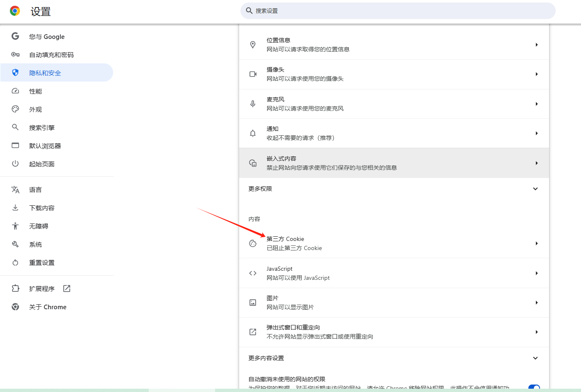This screenshot has height=392, width=581.
Task: Expand the 更多权限 section chevron
Action: (x=535, y=189)
